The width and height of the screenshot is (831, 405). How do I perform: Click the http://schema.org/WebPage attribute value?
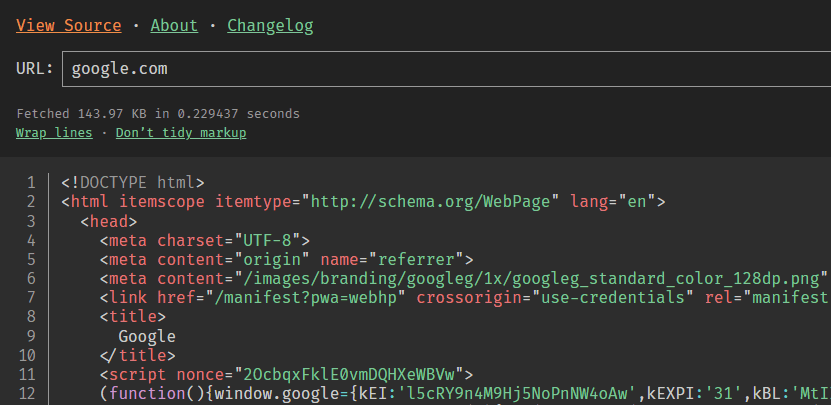tap(430, 202)
